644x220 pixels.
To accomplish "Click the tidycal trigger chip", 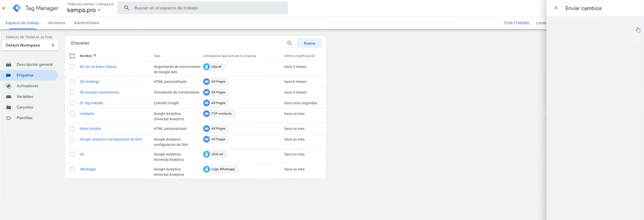I will point(214,67).
